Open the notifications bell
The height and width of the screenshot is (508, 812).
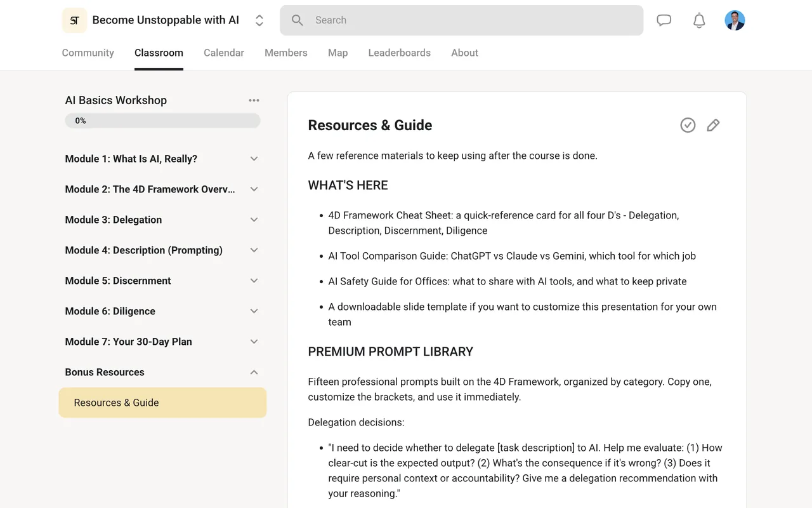[699, 20]
